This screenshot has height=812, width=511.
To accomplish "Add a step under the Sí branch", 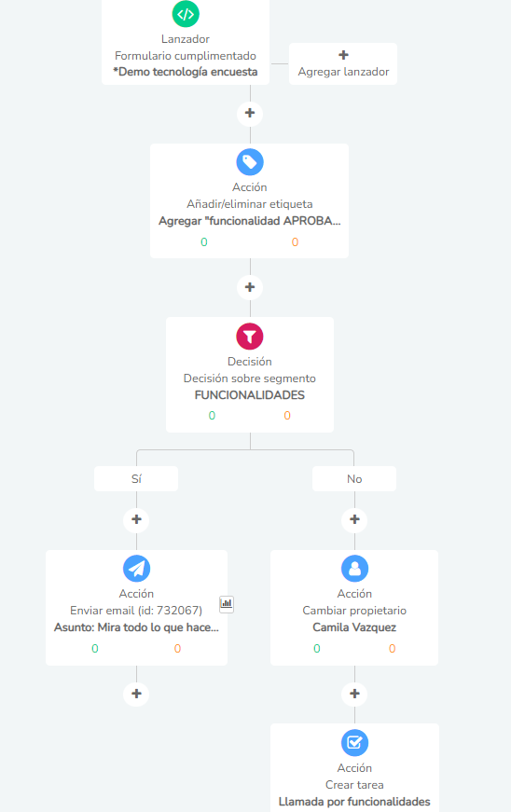I will click(137, 519).
